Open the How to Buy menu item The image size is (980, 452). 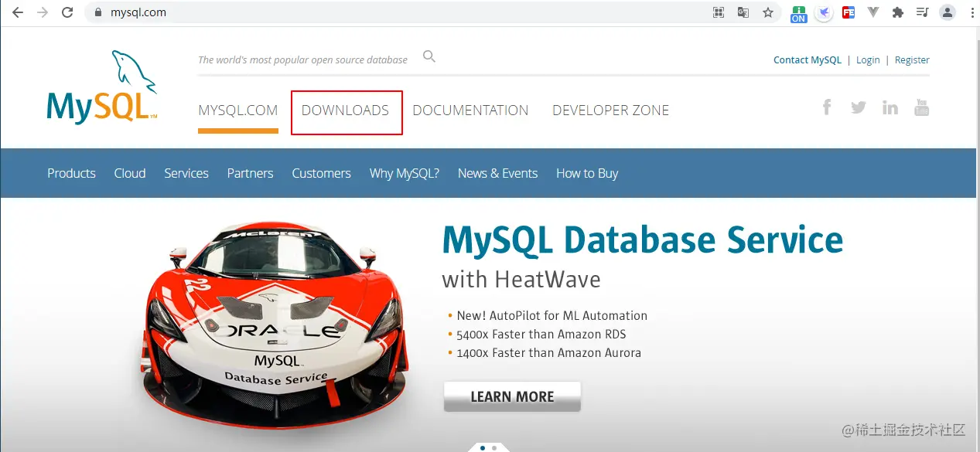tap(587, 173)
